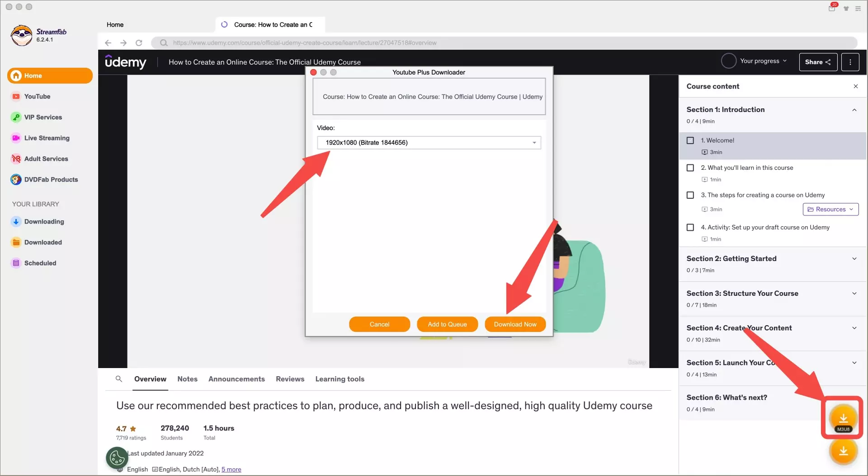This screenshot has height=476, width=868.
Task: Click the orange download button at bottom
Action: tap(843, 451)
